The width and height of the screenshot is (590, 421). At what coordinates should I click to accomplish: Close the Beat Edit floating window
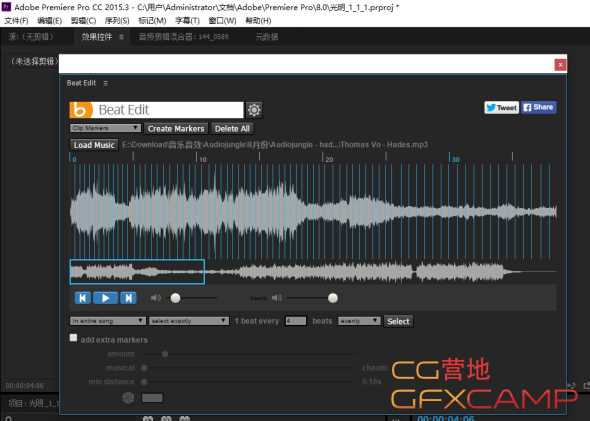(560, 65)
